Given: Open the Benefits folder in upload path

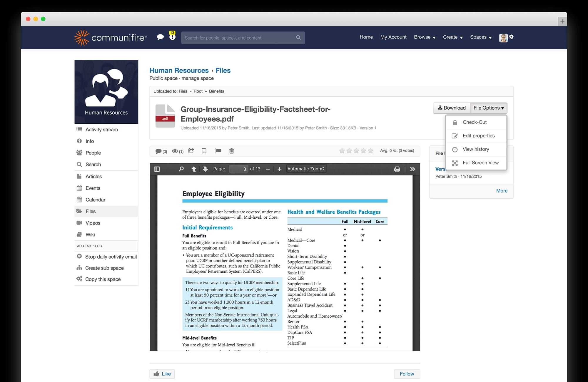Looking at the screenshot, I should (x=216, y=91).
